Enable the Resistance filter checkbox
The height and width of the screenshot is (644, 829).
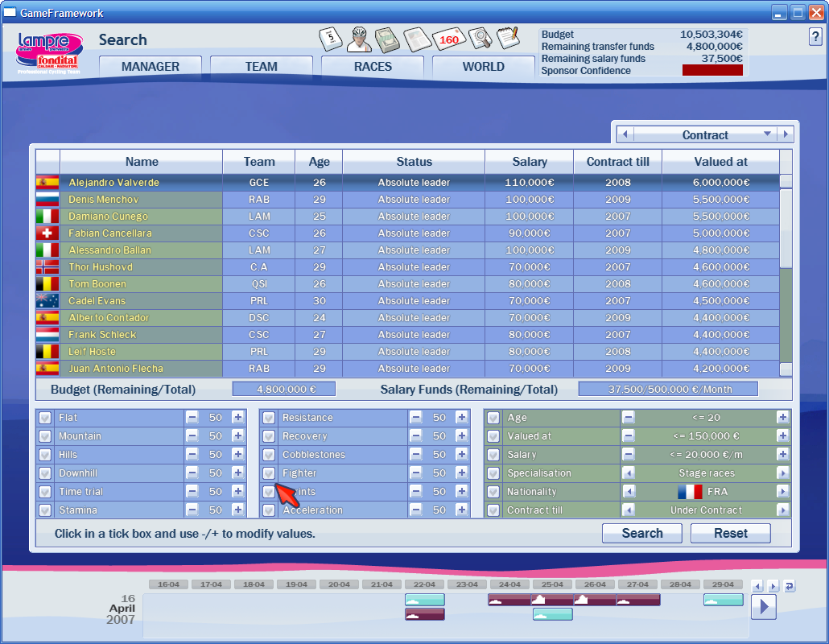click(269, 418)
